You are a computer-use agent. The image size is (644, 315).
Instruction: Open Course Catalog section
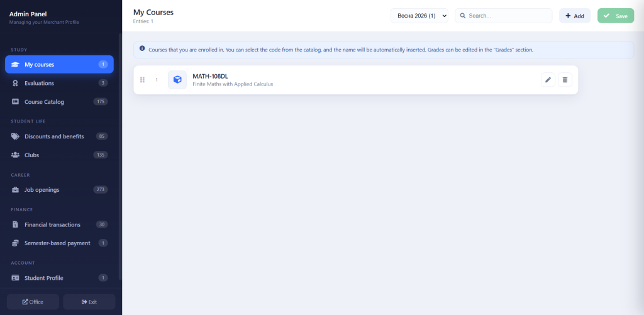59,101
